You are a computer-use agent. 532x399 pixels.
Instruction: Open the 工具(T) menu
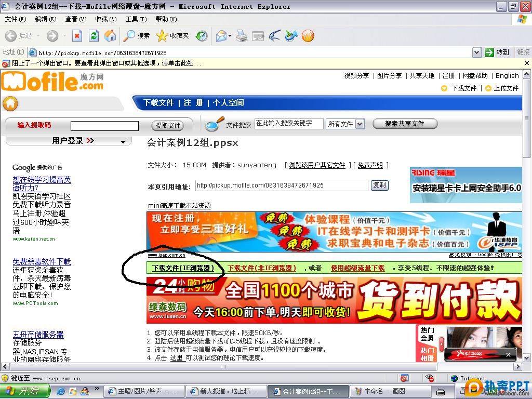pyautogui.click(x=136, y=19)
